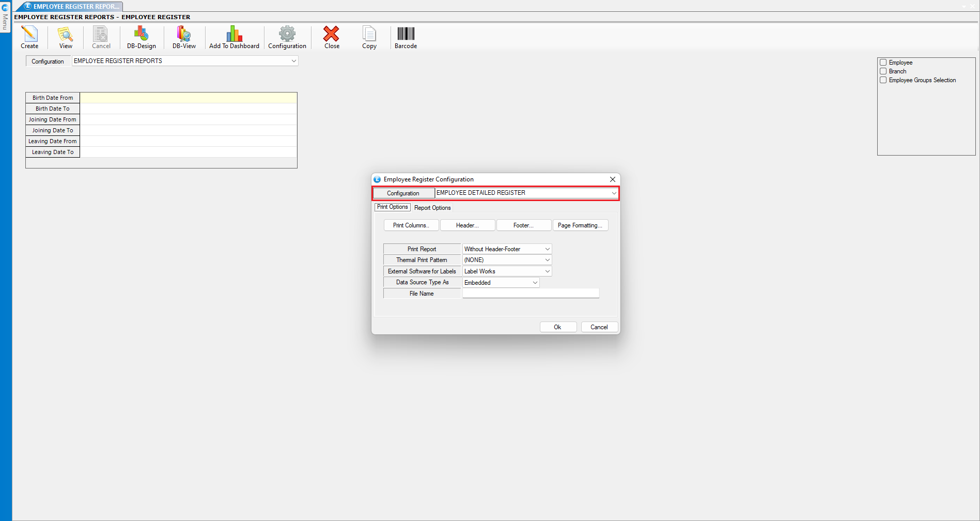The image size is (980, 521).
Task: Launch the DB-Design tool
Action: pyautogui.click(x=141, y=35)
